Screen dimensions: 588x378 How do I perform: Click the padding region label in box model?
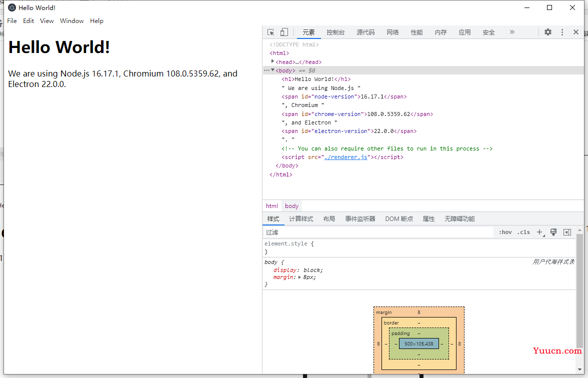pos(400,333)
